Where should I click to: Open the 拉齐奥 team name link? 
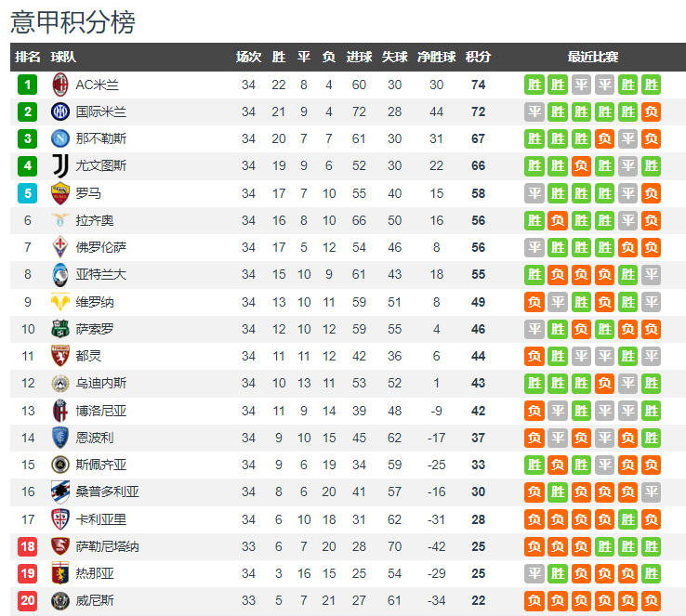[95, 220]
